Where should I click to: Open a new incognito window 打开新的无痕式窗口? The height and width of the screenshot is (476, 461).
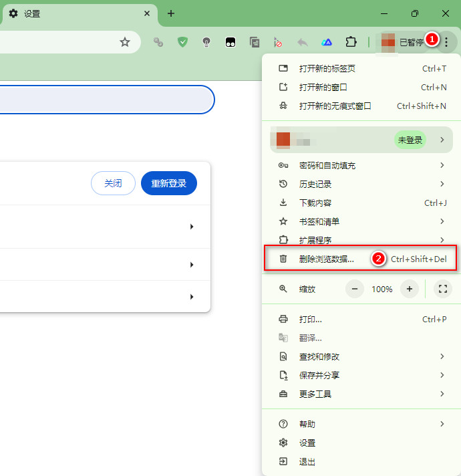point(362,106)
